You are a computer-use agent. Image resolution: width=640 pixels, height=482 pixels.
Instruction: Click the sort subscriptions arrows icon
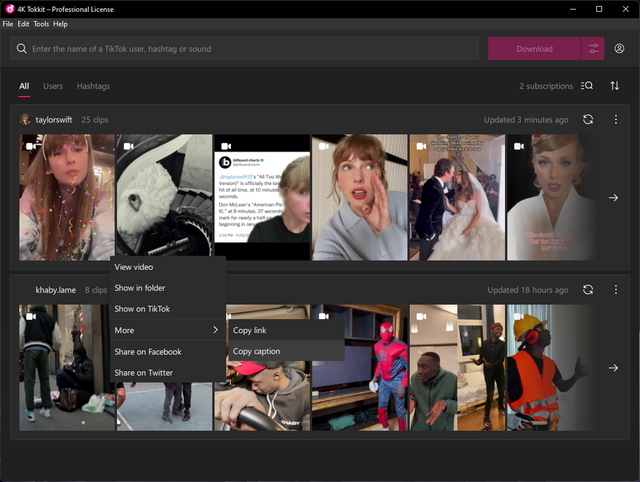614,86
